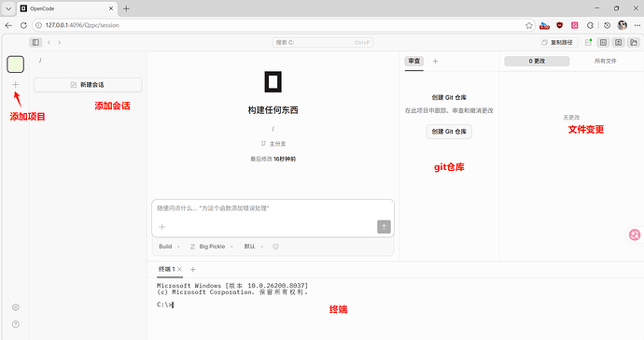Click the 创建 Git 仓库 heading text

point(449,97)
